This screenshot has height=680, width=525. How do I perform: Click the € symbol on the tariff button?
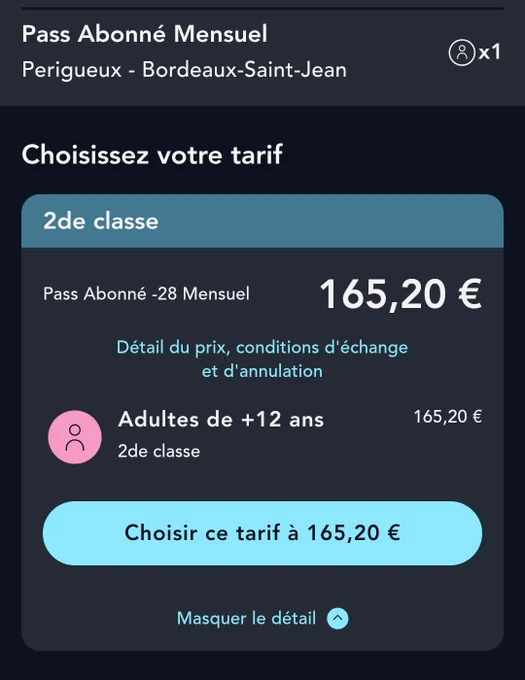pyautogui.click(x=394, y=533)
